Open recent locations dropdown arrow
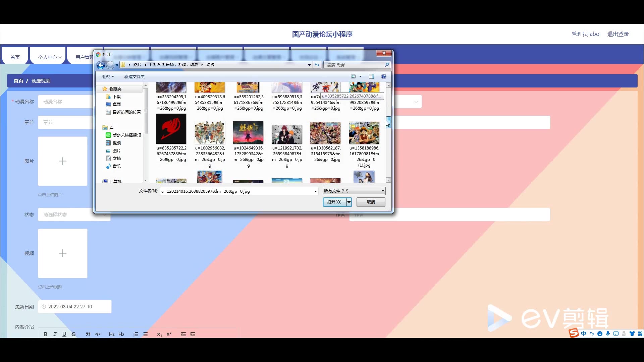Viewport: 644px width, 362px height. pos(117,65)
